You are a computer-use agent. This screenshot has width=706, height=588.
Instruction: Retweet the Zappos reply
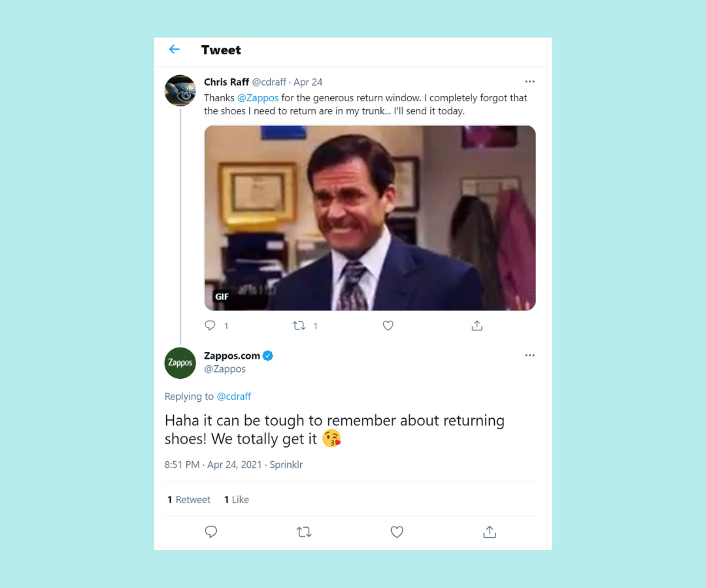click(304, 532)
